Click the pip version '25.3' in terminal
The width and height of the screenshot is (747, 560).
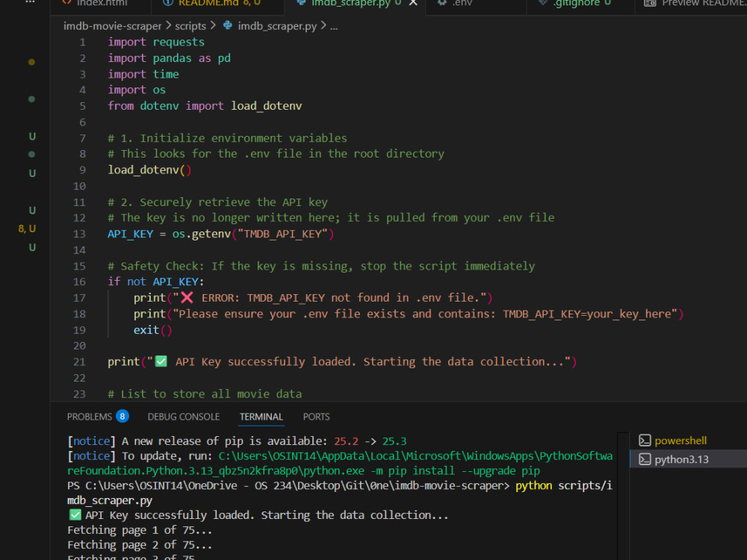click(394, 441)
